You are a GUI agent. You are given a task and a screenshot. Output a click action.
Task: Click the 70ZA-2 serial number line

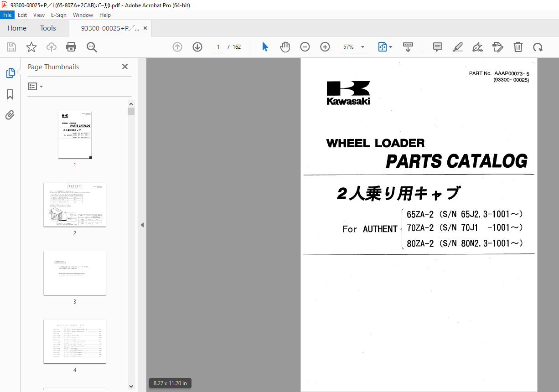(465, 227)
